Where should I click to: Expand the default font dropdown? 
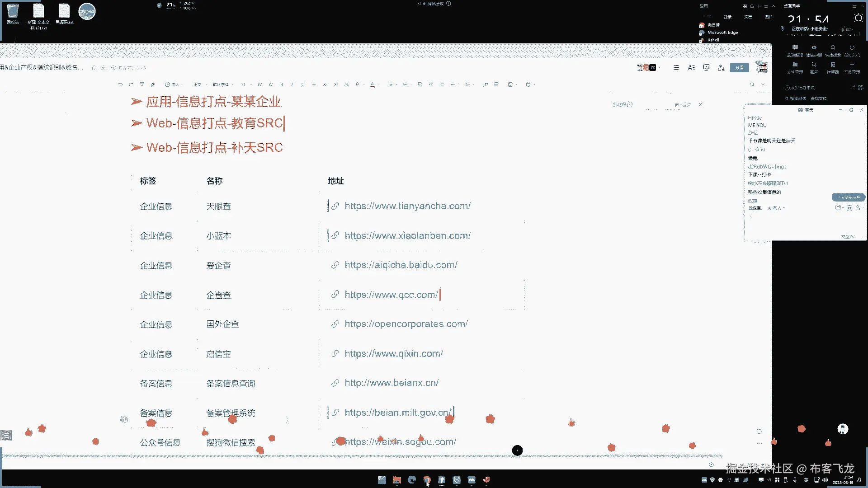[x=222, y=84]
